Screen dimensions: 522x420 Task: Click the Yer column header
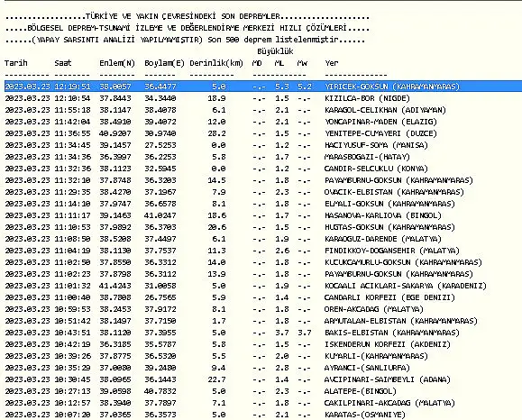(x=332, y=63)
